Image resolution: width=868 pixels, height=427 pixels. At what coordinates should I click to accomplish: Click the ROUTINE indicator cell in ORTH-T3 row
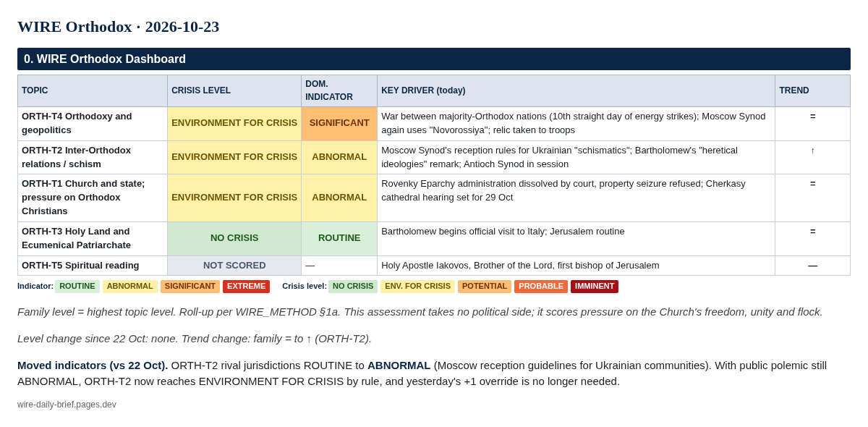click(339, 239)
